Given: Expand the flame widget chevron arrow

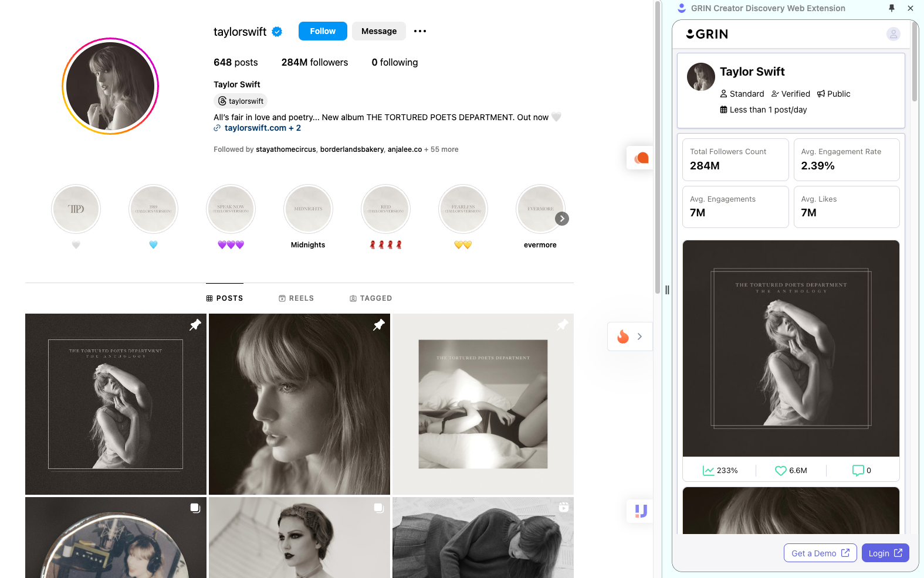Looking at the screenshot, I should (x=639, y=336).
